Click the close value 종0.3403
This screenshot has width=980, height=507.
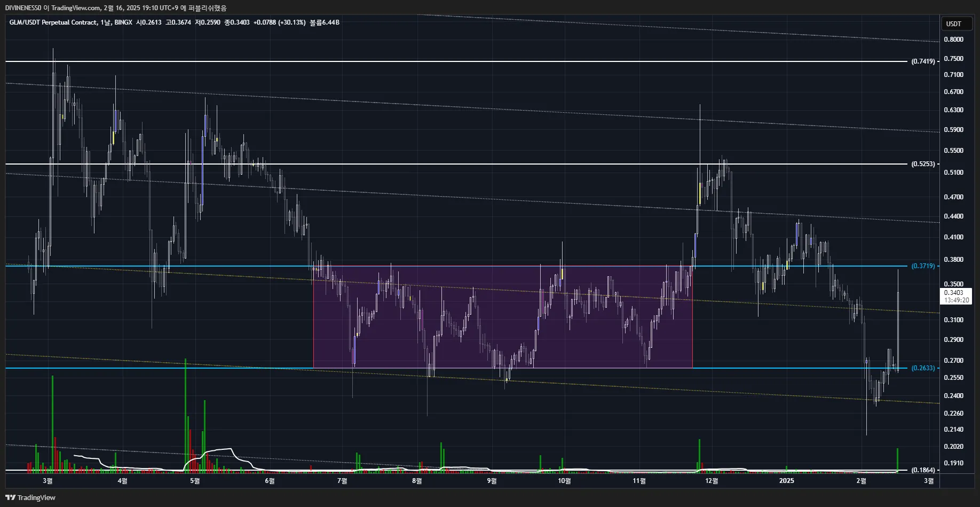pos(237,22)
